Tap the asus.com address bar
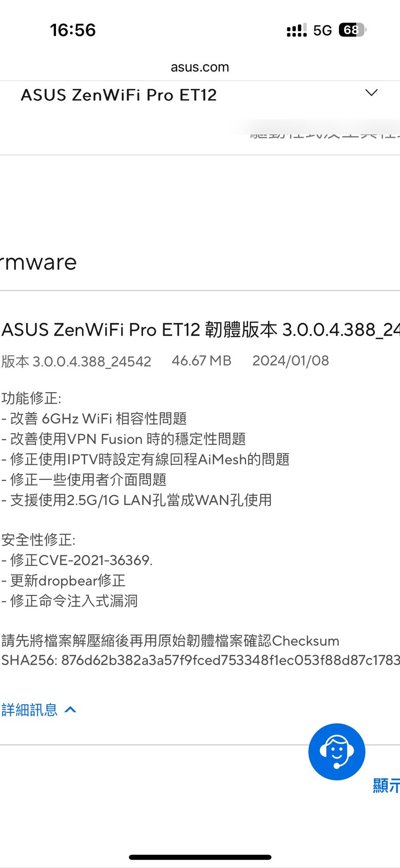The height and width of the screenshot is (868, 400). click(200, 67)
